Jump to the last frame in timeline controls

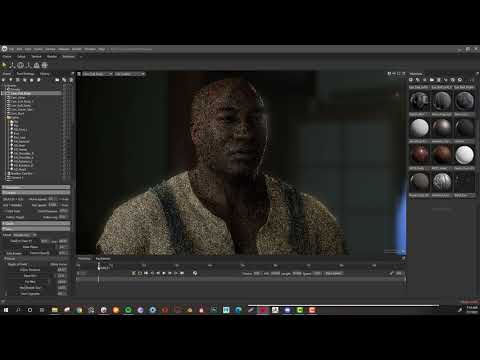point(182,273)
